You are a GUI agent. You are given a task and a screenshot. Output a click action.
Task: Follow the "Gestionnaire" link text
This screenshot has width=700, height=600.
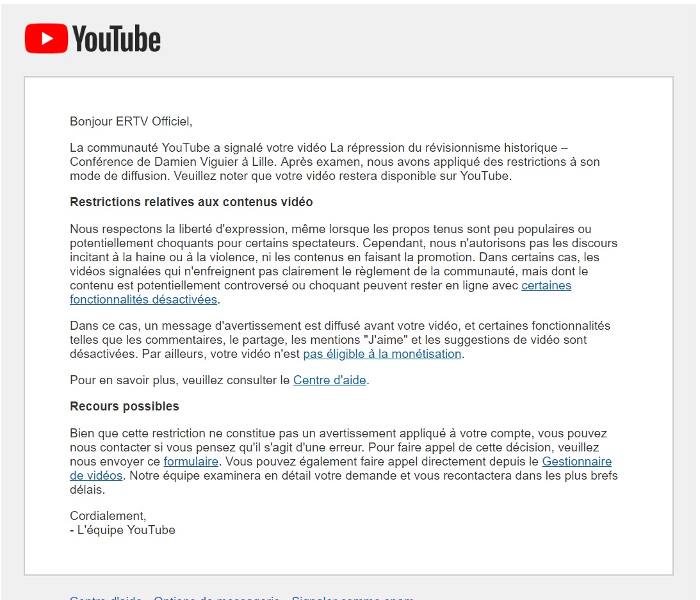point(577,462)
